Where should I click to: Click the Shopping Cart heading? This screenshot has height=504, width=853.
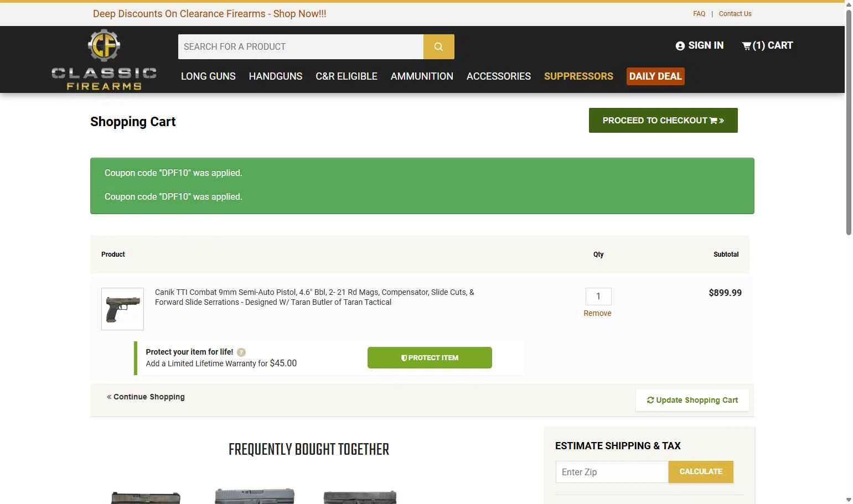pyautogui.click(x=133, y=122)
